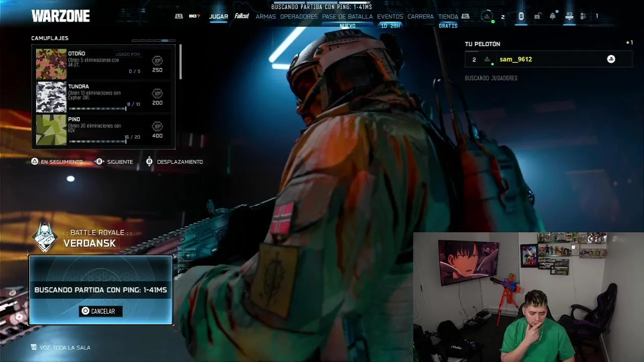
Task: Click the WARZONE logo
Action: pyautogui.click(x=61, y=16)
